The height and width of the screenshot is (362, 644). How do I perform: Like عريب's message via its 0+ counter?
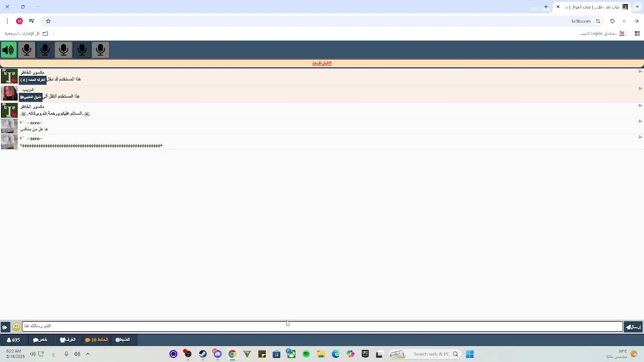coord(640,88)
